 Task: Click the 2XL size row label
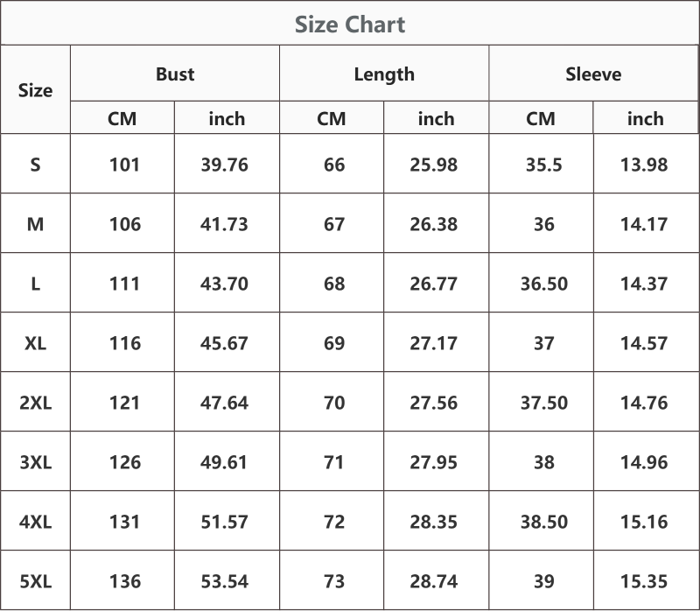pyautogui.click(x=35, y=403)
